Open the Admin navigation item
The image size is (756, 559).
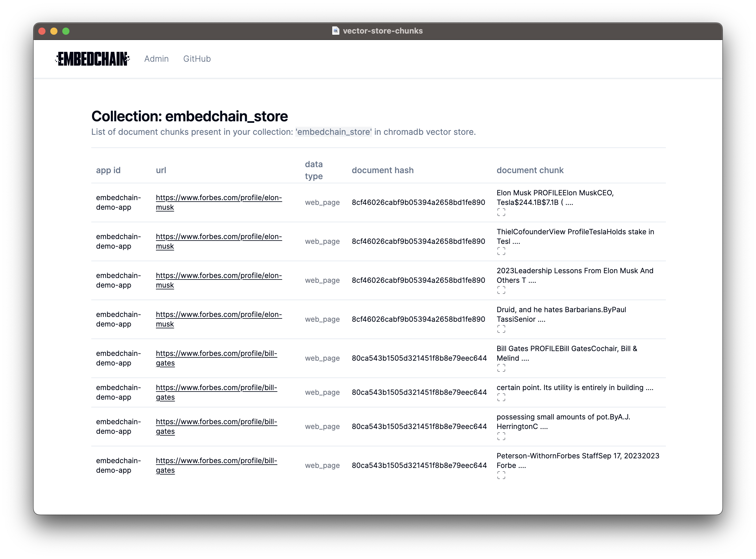click(157, 58)
